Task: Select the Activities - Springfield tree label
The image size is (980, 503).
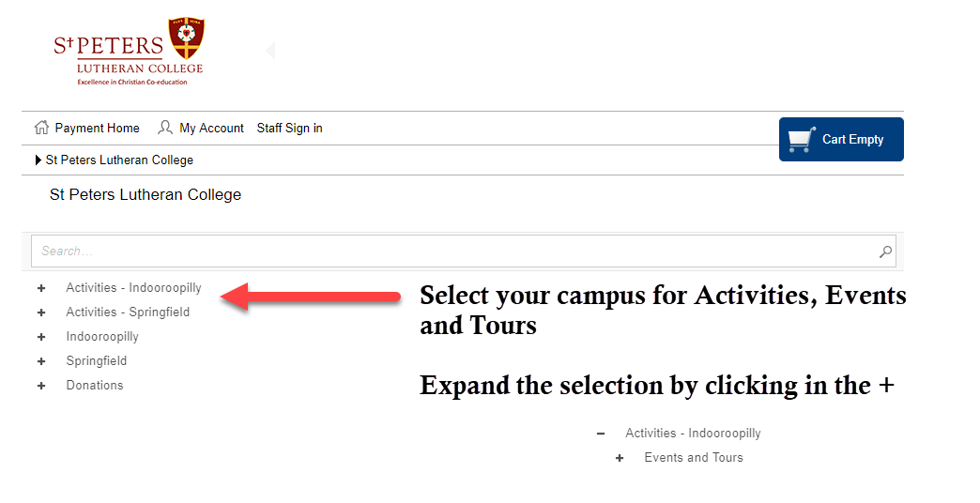Action: click(128, 312)
